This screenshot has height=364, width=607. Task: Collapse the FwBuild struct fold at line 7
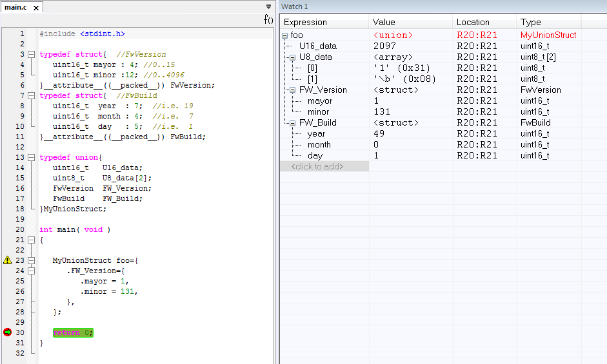[32, 95]
